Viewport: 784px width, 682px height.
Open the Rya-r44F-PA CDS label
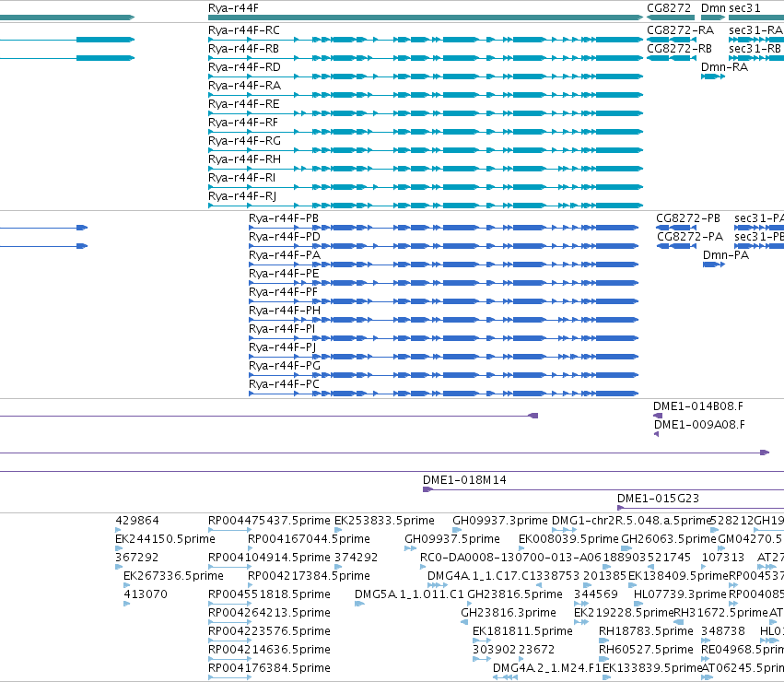285,255
